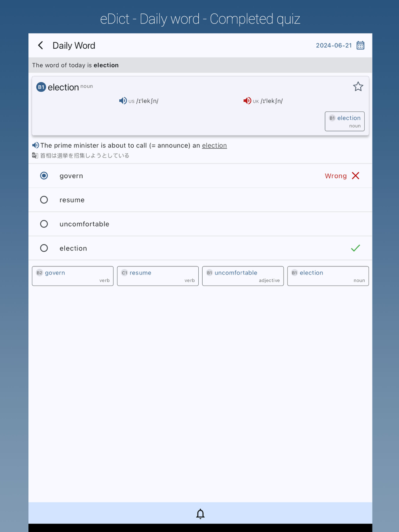Tap 'The word of today is election' banner
The image size is (399, 532).
[200, 65]
